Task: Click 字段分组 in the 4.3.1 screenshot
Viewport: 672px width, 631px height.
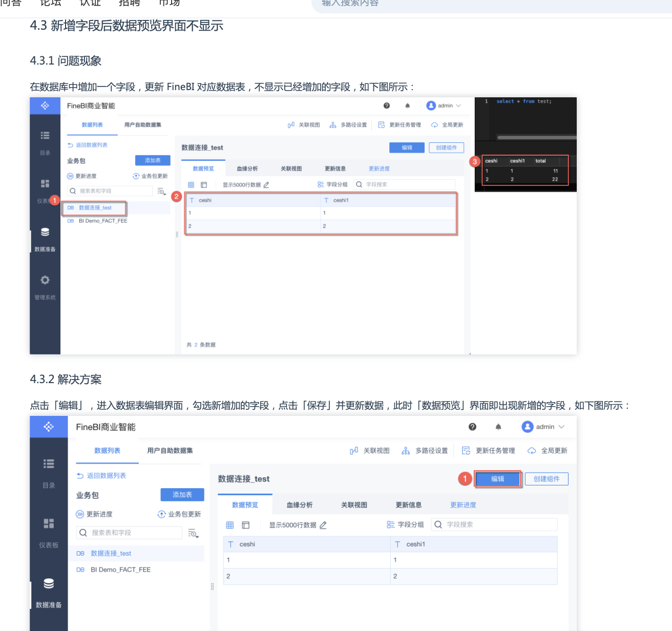Action: coord(332,184)
